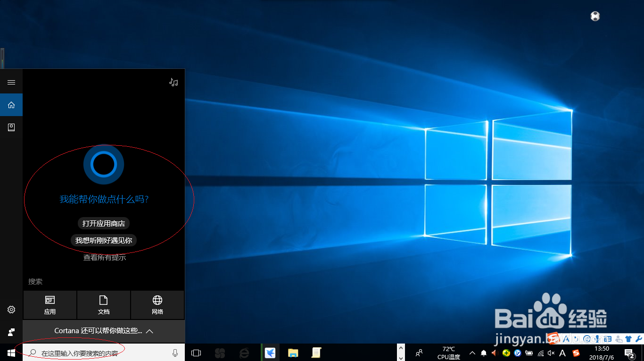The height and width of the screenshot is (361, 644).
Task: Open 查看所有提示 to view all tips
Action: (103, 257)
